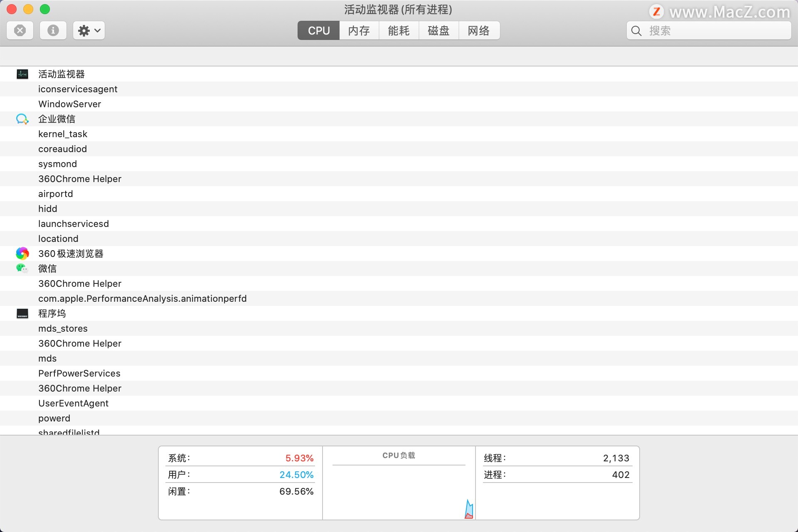The height and width of the screenshot is (532, 798).
Task: Click the 微信 green chat icon
Action: (x=22, y=268)
